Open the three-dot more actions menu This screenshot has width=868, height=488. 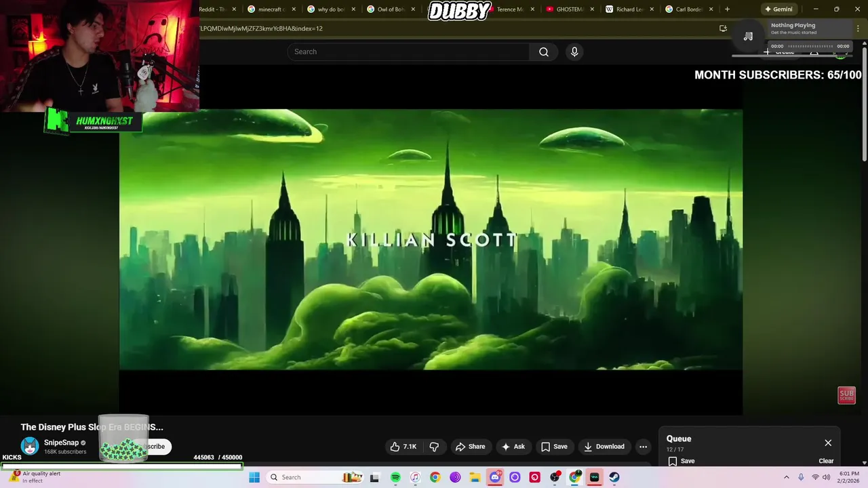pyautogui.click(x=643, y=447)
